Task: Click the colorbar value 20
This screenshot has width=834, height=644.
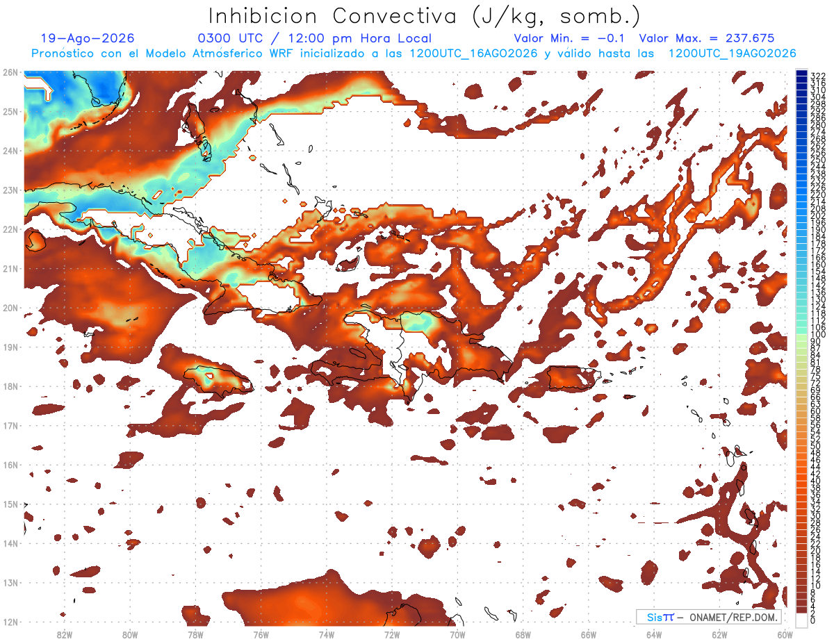Action: pyautogui.click(x=816, y=551)
